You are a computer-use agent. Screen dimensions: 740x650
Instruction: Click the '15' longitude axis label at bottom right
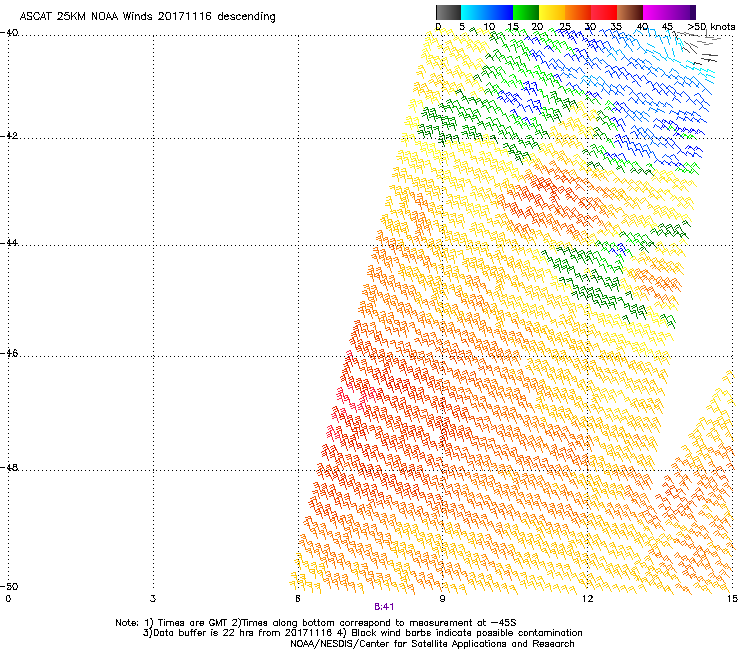732,599
